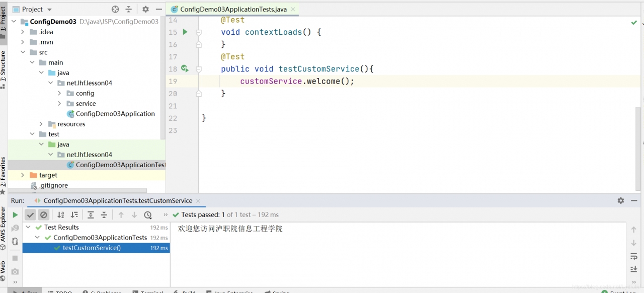Collapse the src folder
Image resolution: width=644 pixels, height=293 pixels.
coord(23,52)
